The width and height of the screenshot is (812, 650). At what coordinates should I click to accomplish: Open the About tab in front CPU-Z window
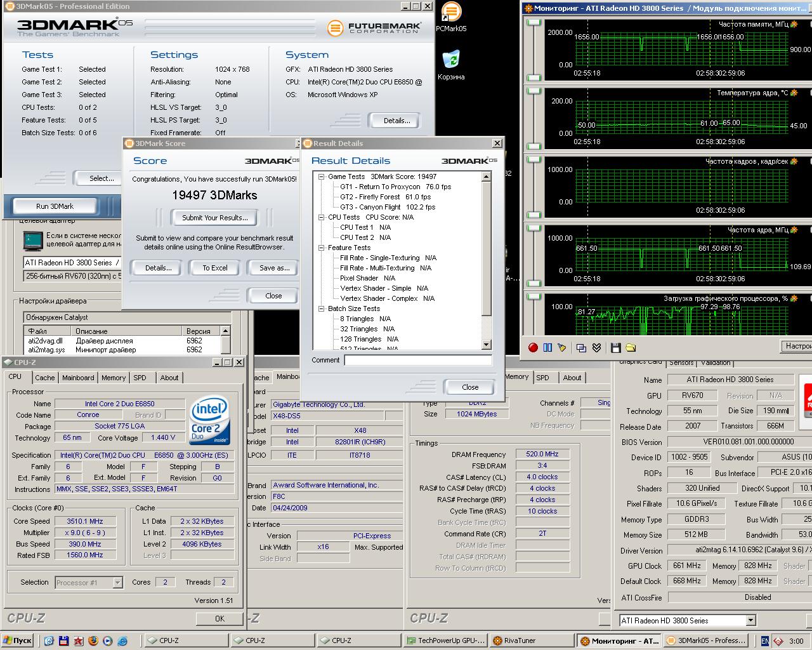[x=169, y=378]
